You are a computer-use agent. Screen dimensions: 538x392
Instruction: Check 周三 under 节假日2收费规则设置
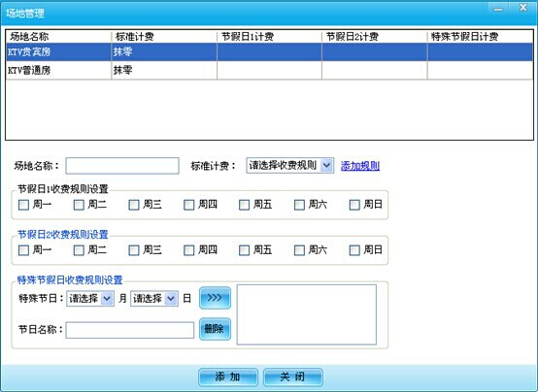point(134,250)
